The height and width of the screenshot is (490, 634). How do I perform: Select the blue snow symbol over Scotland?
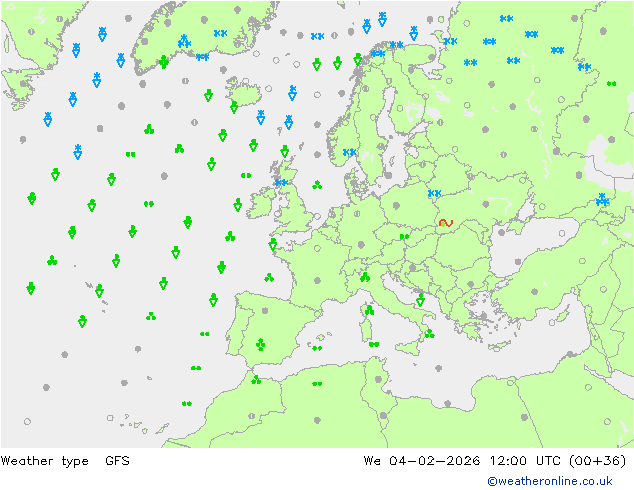tap(281, 182)
